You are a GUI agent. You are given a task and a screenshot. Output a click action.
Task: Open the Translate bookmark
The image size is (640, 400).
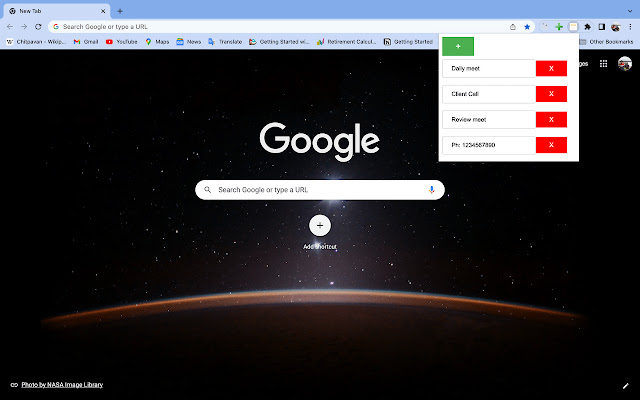[225, 42]
